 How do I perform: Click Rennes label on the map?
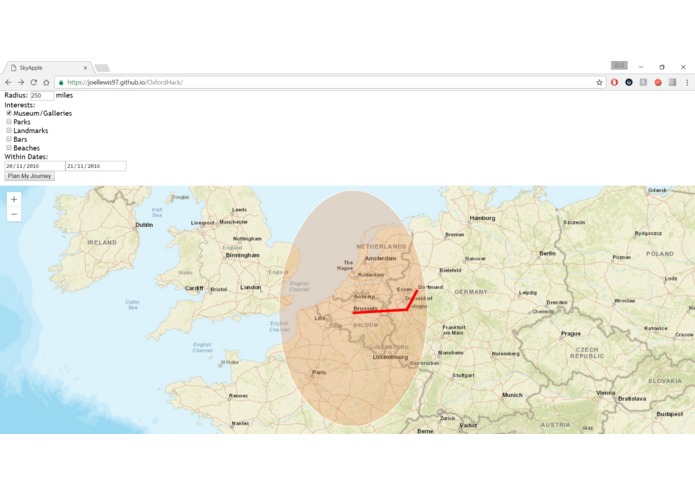pos(238,396)
